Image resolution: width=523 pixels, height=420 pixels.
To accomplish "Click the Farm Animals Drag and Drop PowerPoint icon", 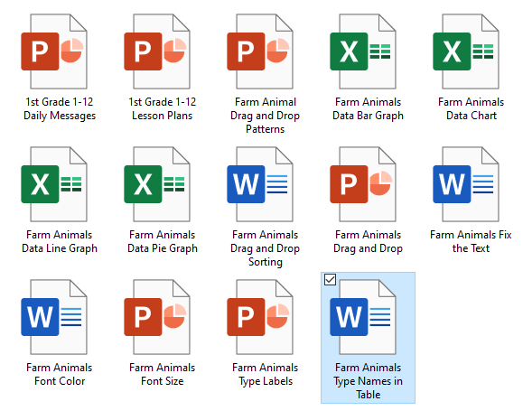I will [x=363, y=184].
